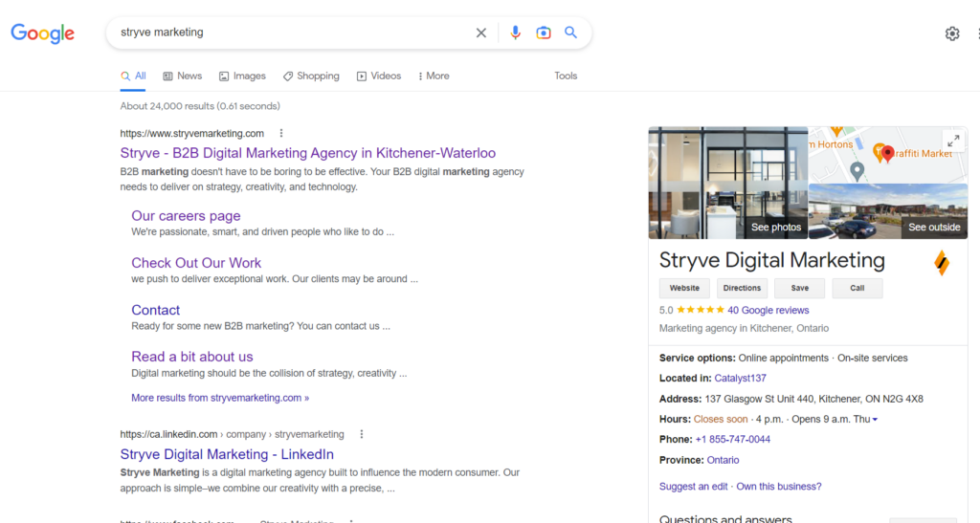Click the Website button in knowledge panel

(x=684, y=289)
